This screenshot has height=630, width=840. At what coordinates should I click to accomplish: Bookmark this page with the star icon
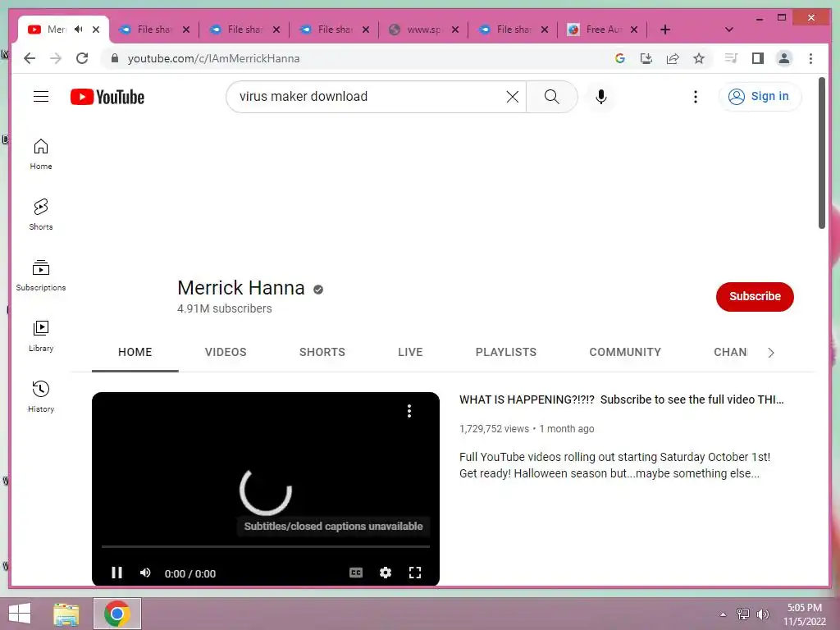[x=699, y=58]
